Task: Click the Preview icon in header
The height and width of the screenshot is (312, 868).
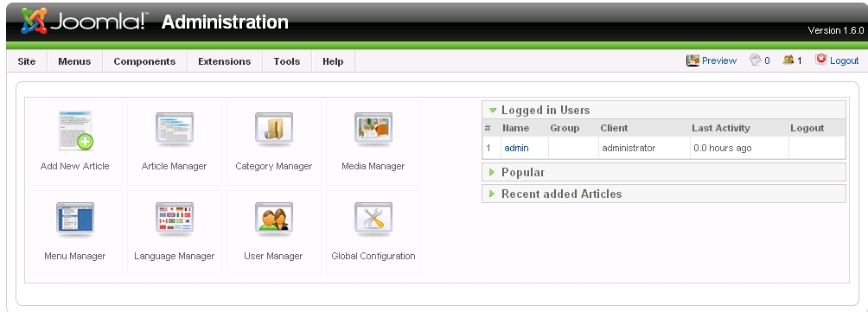Action: pyautogui.click(x=692, y=60)
